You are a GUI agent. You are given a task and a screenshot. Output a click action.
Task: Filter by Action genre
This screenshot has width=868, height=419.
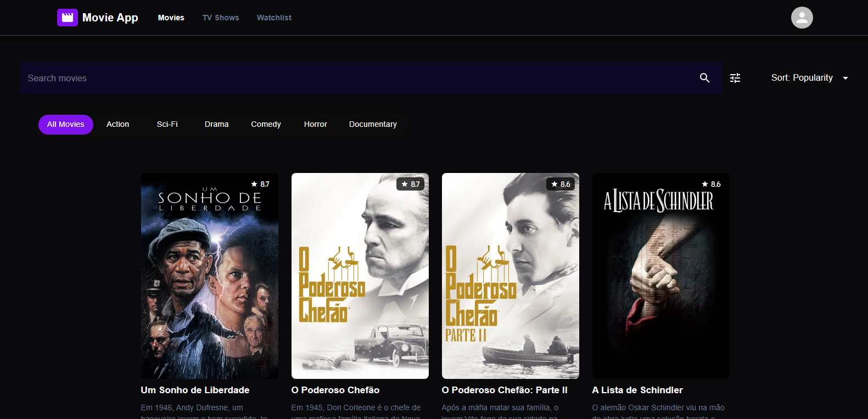click(118, 124)
